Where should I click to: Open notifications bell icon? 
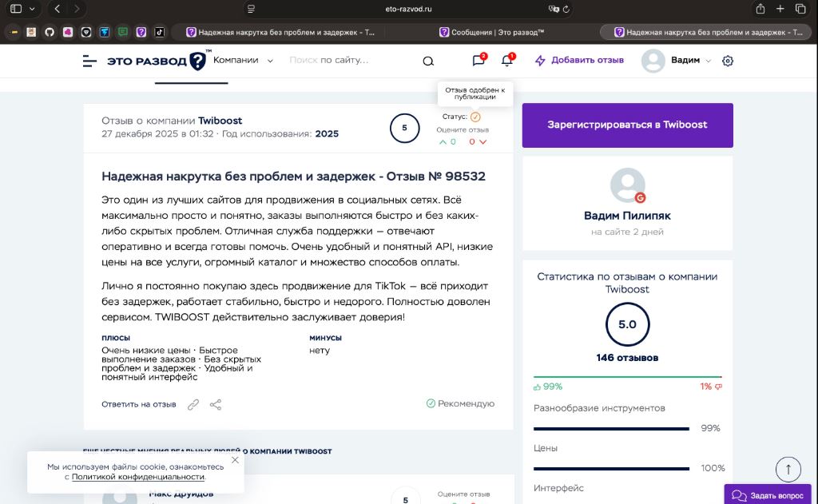click(506, 61)
